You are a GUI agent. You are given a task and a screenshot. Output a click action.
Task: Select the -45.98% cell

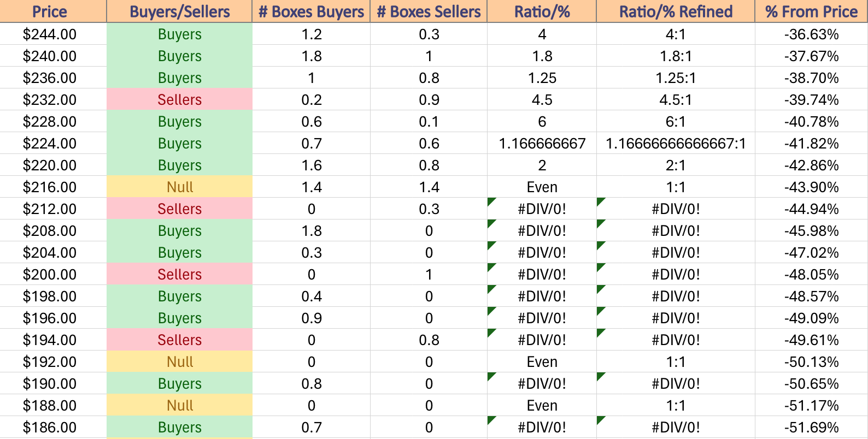click(x=812, y=230)
